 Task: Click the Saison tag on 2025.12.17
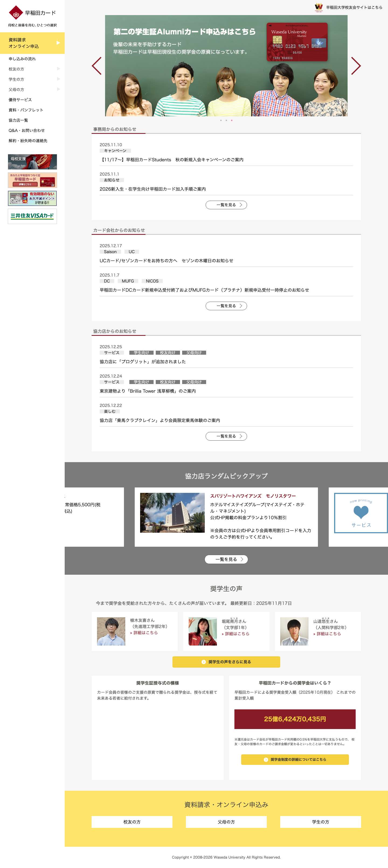[110, 252]
